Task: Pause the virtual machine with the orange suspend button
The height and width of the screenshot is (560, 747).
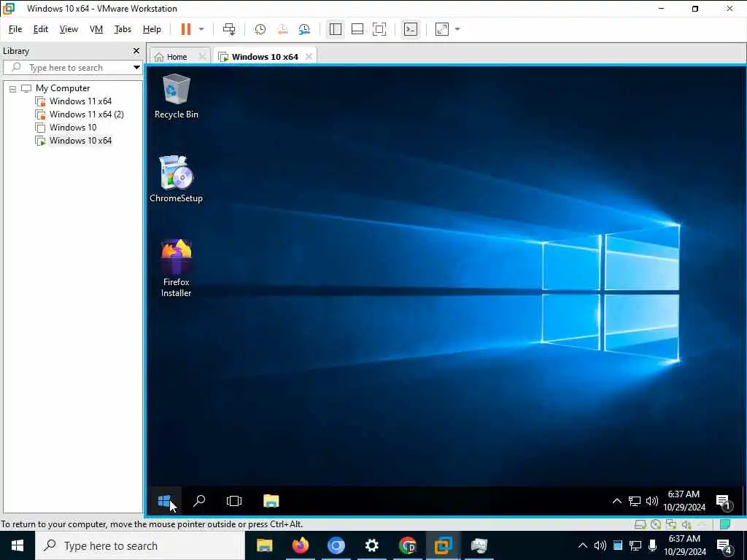Action: click(x=186, y=29)
